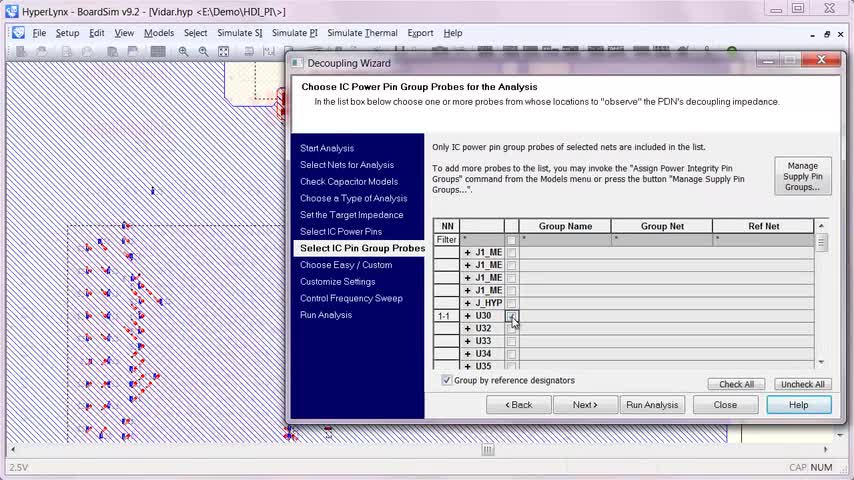
Task: Open the Setup menu
Action: [68, 33]
